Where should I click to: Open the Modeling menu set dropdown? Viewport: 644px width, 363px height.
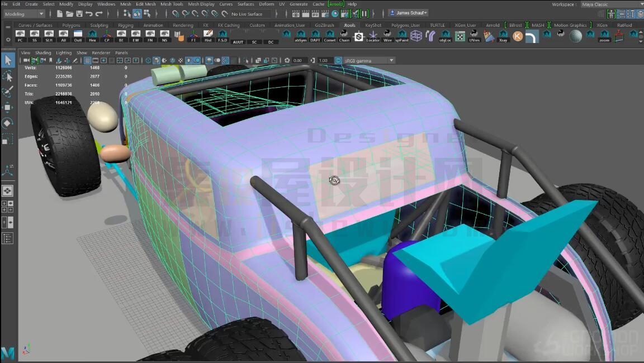coord(24,14)
